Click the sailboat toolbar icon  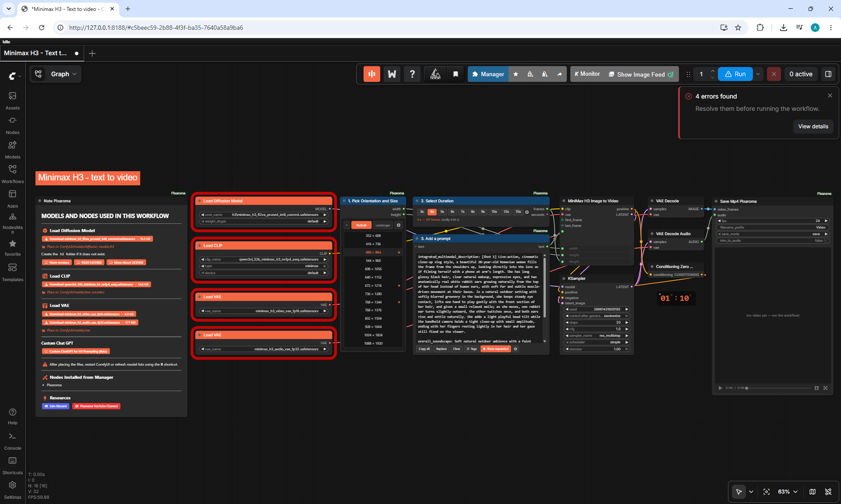(435, 74)
